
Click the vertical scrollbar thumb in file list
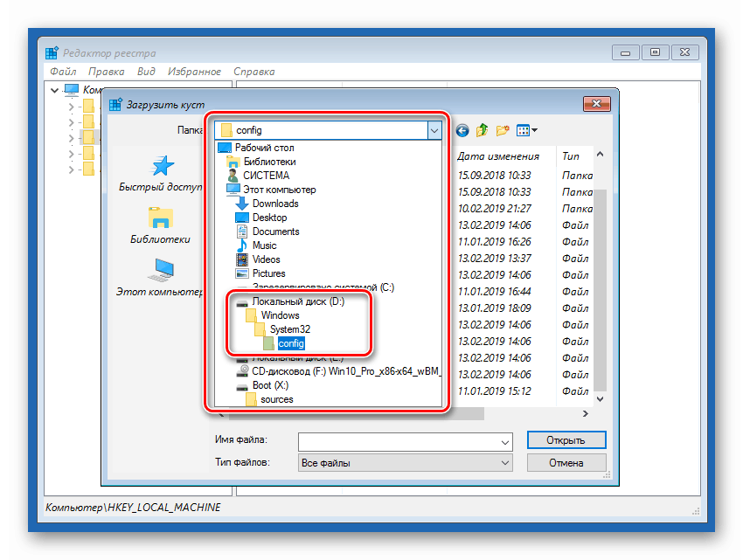coord(600,290)
